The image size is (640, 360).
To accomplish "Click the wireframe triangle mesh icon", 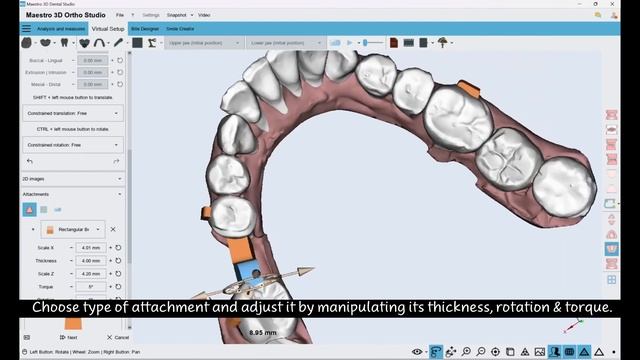I will 525,351.
